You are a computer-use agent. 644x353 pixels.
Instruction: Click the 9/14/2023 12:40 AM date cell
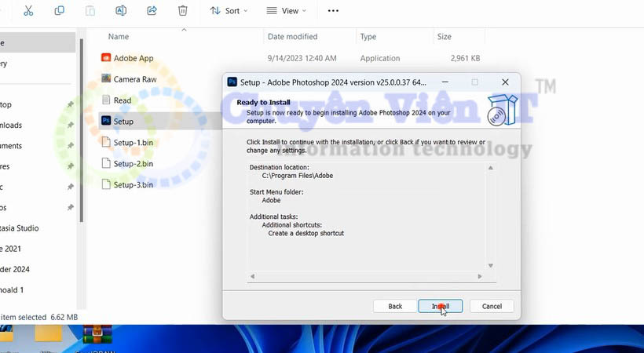pos(302,58)
